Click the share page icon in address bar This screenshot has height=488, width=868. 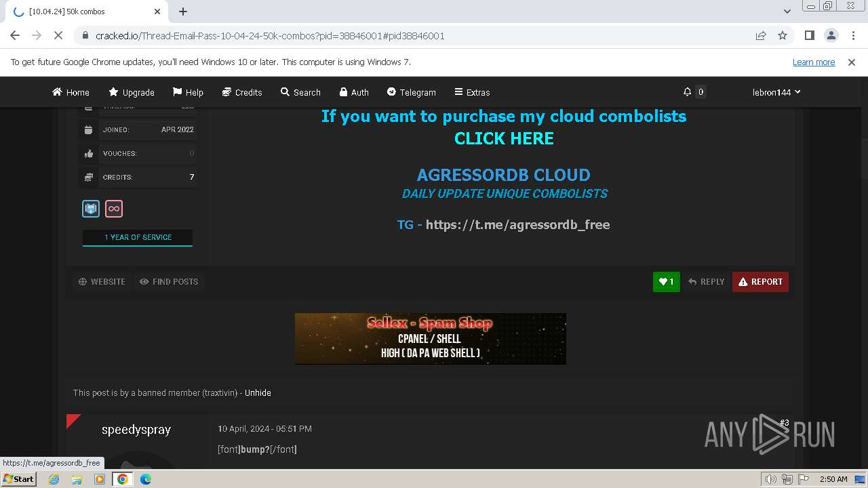point(761,35)
